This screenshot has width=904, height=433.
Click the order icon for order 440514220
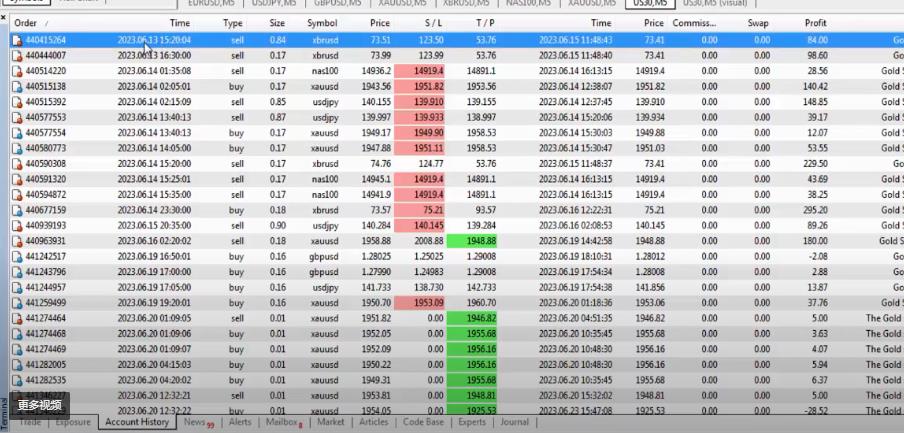coord(16,71)
